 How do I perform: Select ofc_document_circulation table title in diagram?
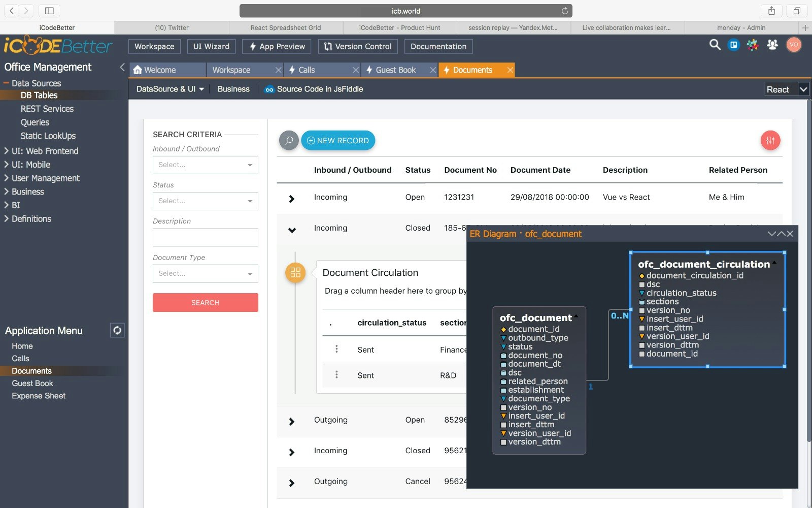(x=704, y=264)
